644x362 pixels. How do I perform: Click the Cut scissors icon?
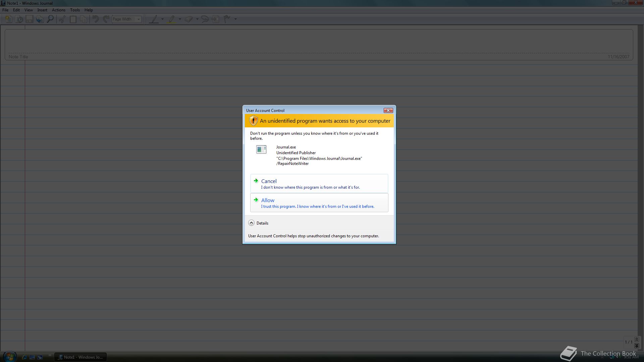(x=62, y=19)
